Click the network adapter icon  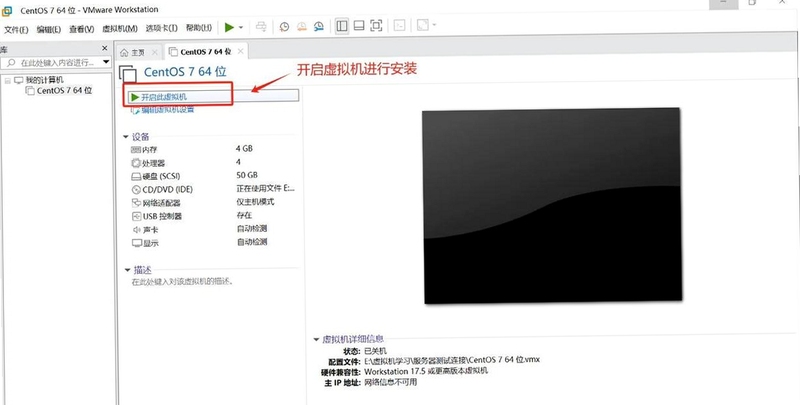point(136,203)
